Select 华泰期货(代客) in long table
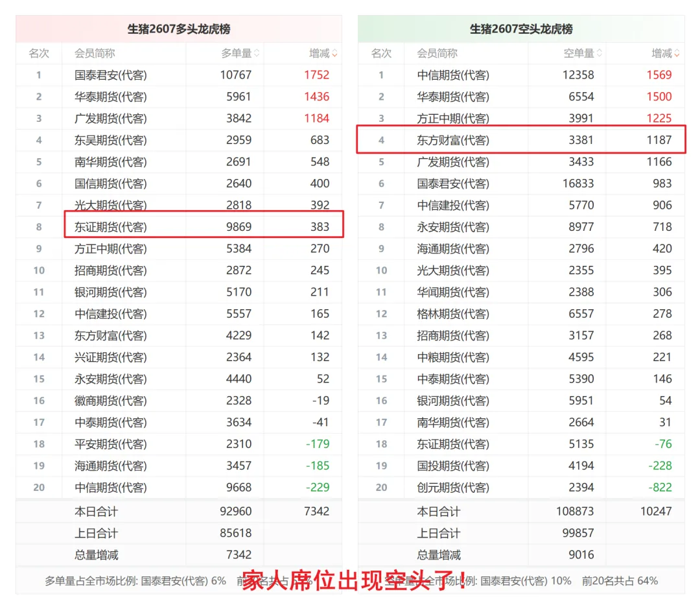This screenshot has height=603, width=700. pos(111,97)
